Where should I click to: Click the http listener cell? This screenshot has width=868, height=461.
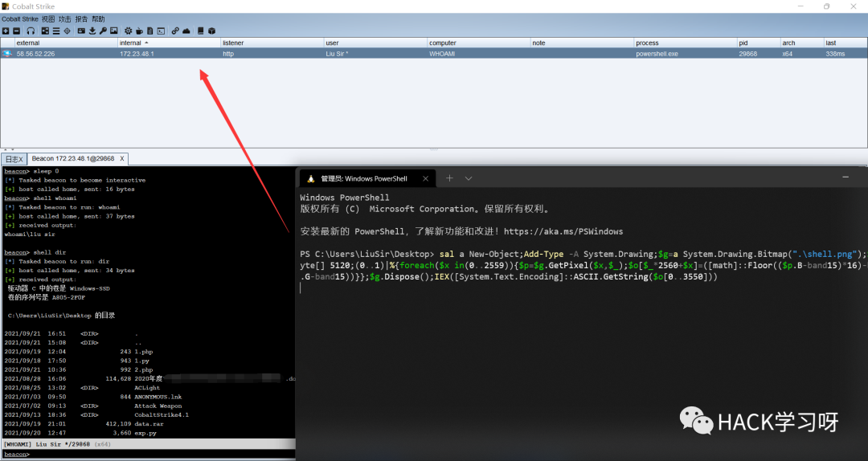pos(228,54)
